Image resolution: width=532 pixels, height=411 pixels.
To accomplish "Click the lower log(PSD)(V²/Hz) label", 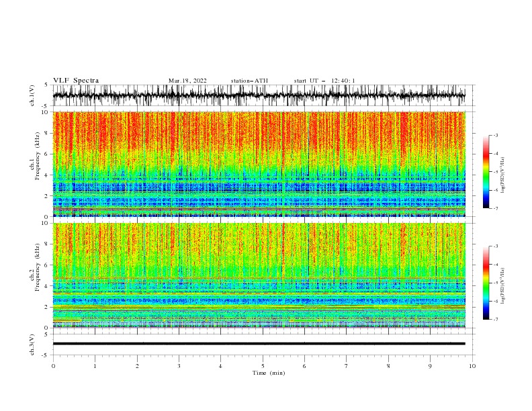I will (503, 285).
